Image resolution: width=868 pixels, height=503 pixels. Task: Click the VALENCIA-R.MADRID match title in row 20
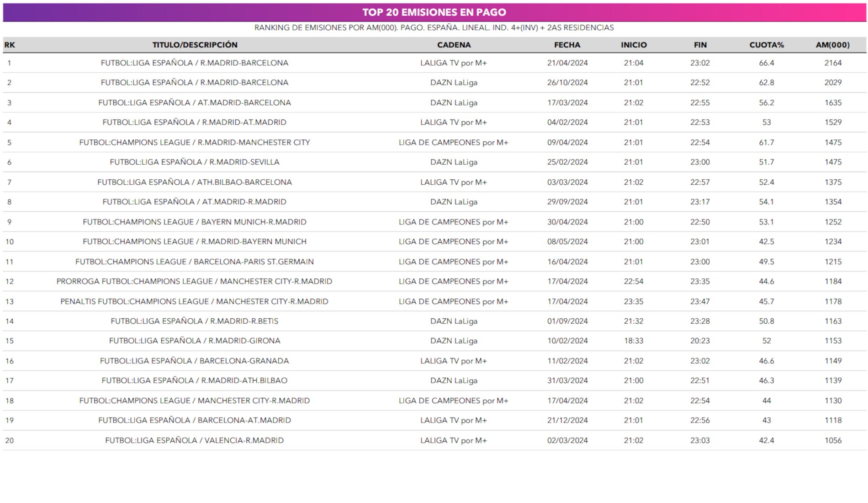point(195,441)
